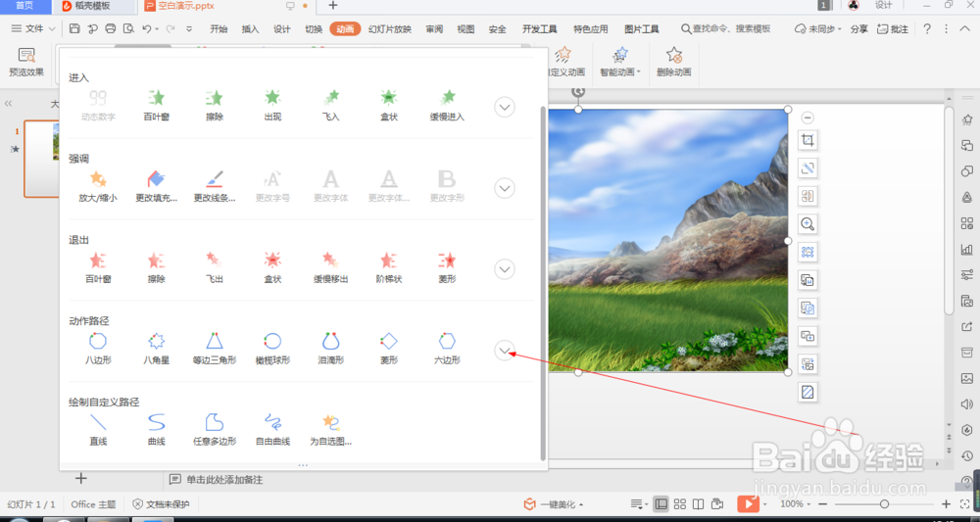Go to the 首页 tab
This screenshot has height=522, width=980.
tap(24, 6)
